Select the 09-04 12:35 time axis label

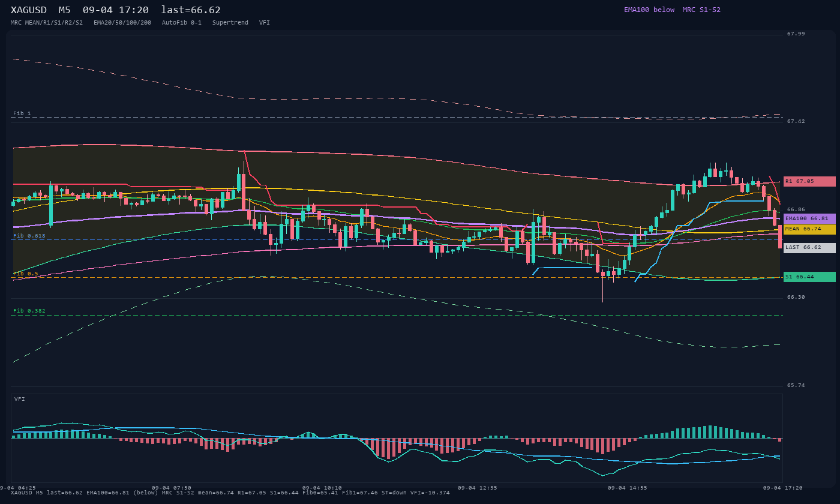(x=478, y=488)
